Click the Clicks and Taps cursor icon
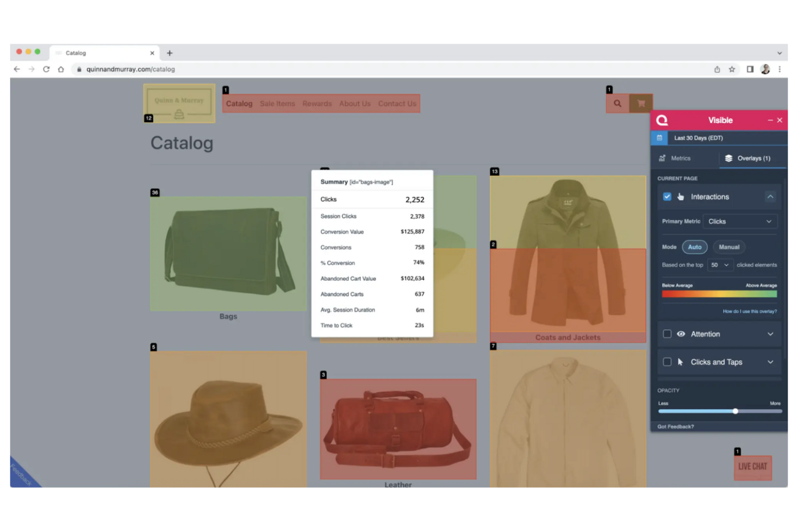 680,362
